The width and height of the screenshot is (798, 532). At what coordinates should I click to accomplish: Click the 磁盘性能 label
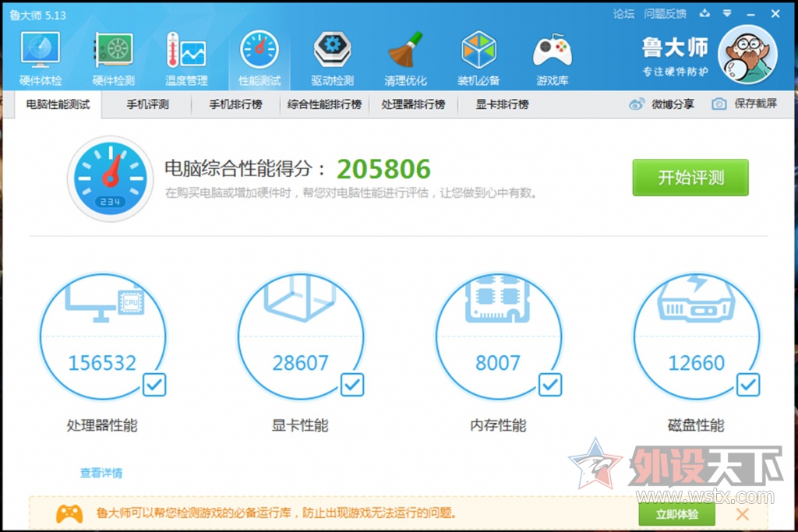696,425
